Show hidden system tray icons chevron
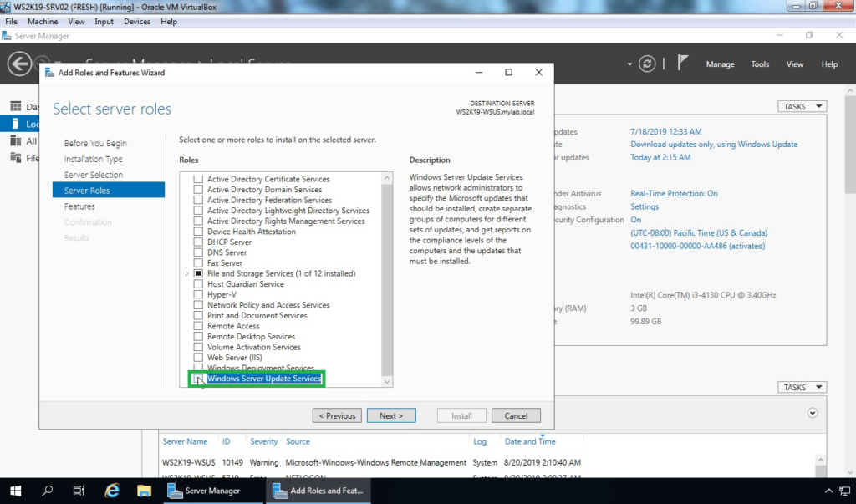856x504 pixels. (x=828, y=491)
